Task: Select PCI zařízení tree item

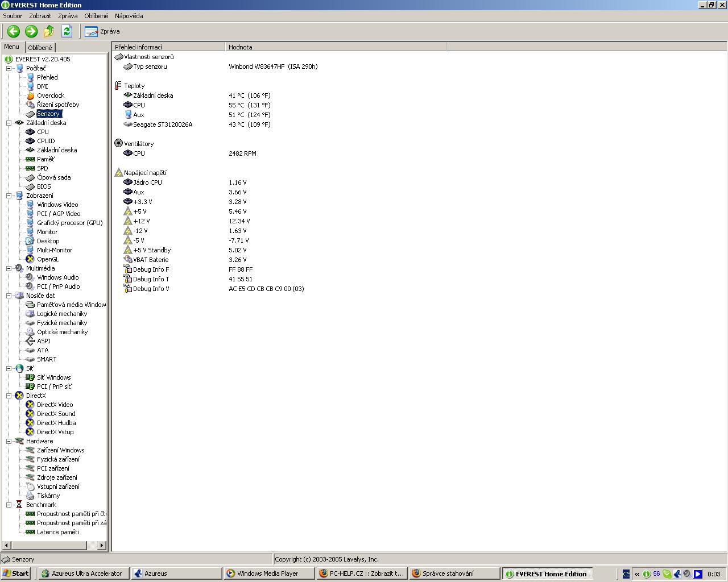Action: pyautogui.click(x=53, y=468)
